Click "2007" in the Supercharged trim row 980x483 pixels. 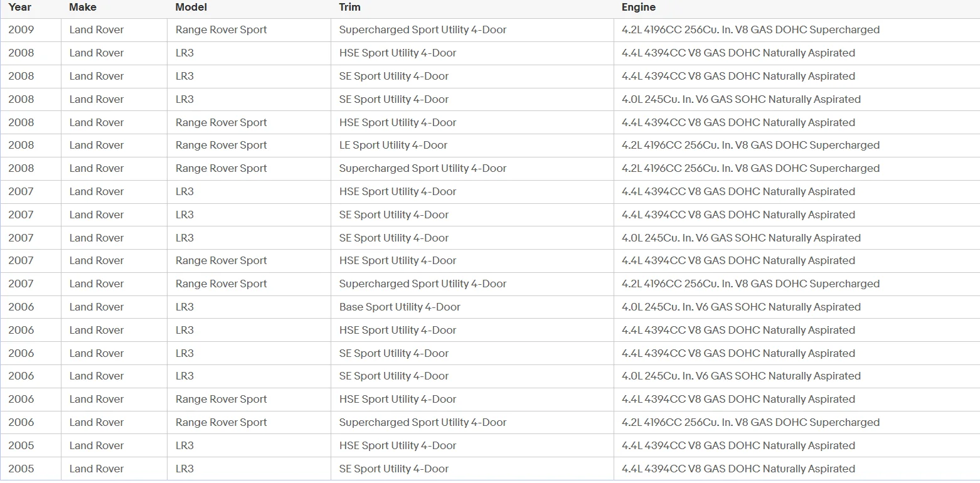pyautogui.click(x=21, y=284)
